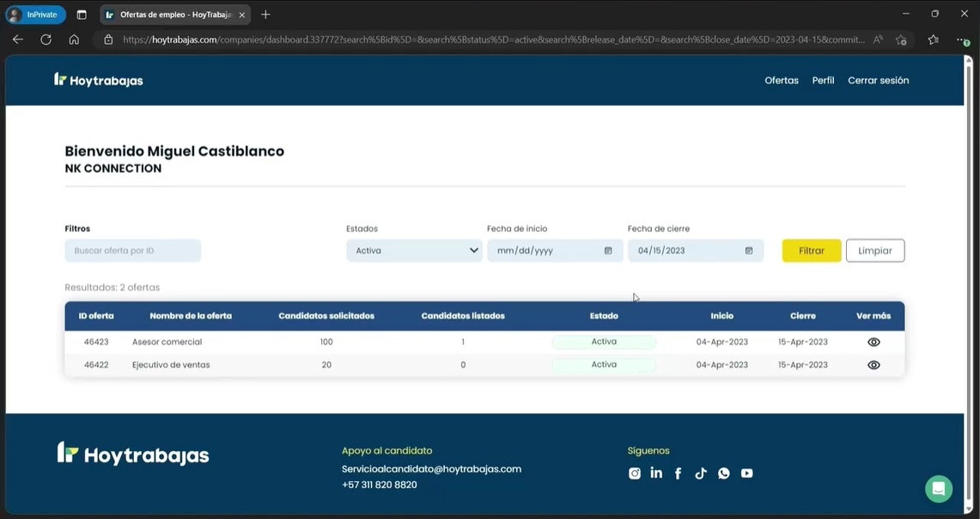Image resolution: width=980 pixels, height=519 pixels.
Task: Click Nombre de la oferta header
Action: click(191, 315)
